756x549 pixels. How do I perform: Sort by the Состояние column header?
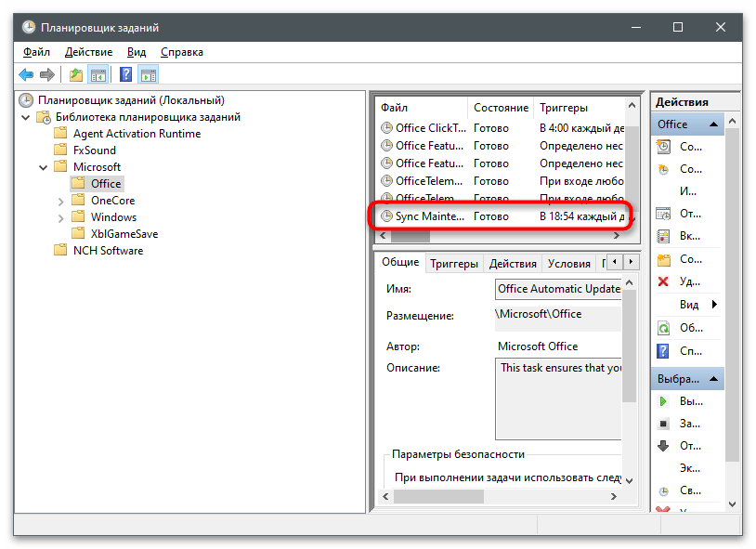coord(501,108)
